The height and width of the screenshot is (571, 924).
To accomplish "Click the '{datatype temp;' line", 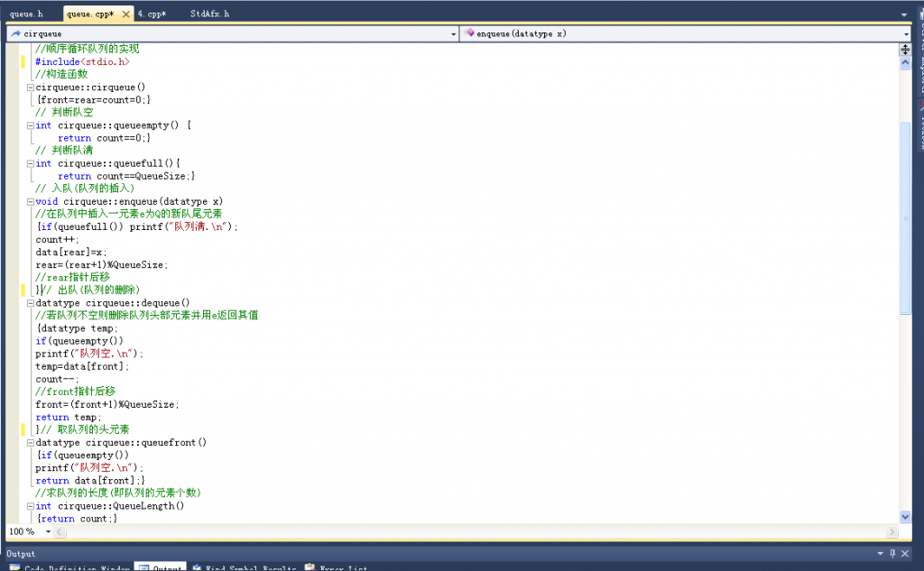I will [78, 329].
